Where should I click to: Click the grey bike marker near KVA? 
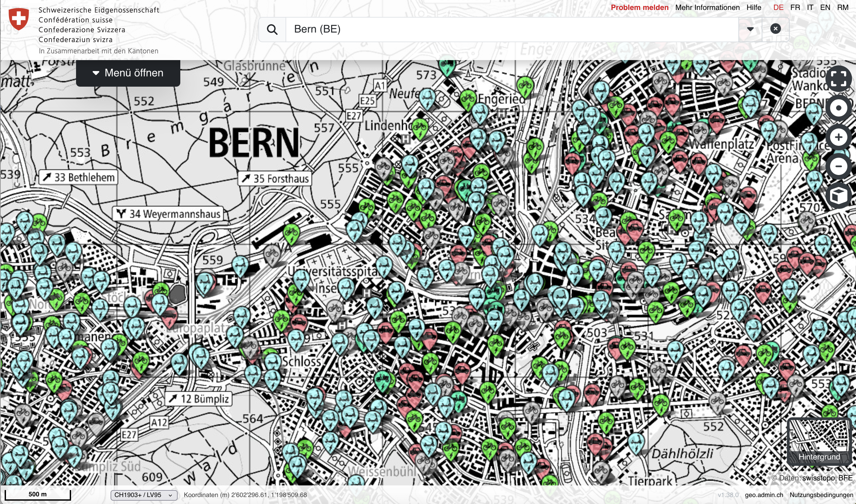[x=272, y=255]
